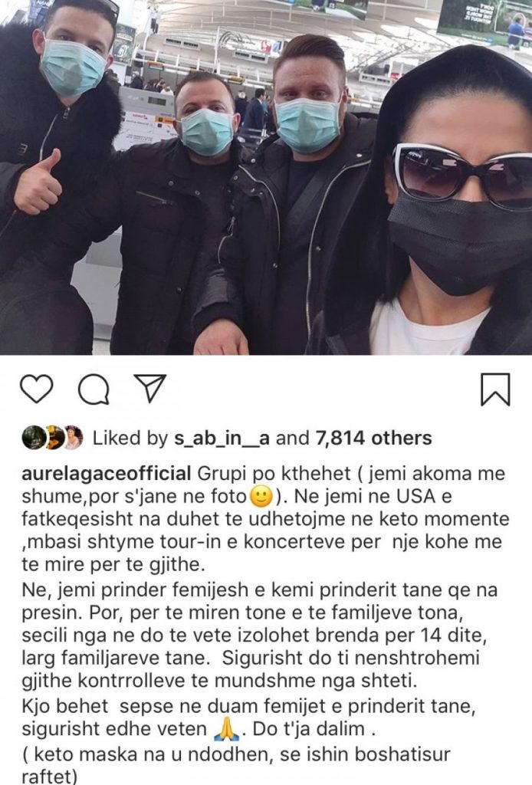View the 7,814 others likes list
Image resolution: width=532 pixels, height=785 pixels.
click(373, 438)
